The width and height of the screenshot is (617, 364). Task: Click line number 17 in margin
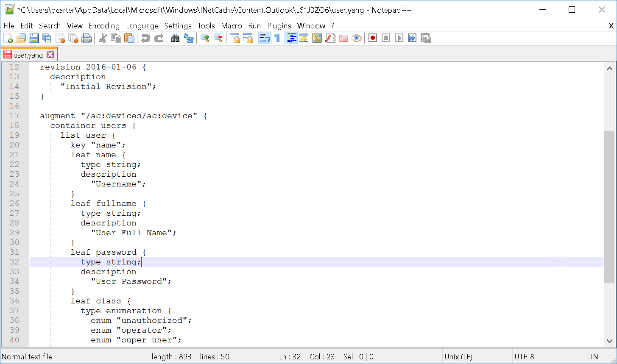[14, 116]
